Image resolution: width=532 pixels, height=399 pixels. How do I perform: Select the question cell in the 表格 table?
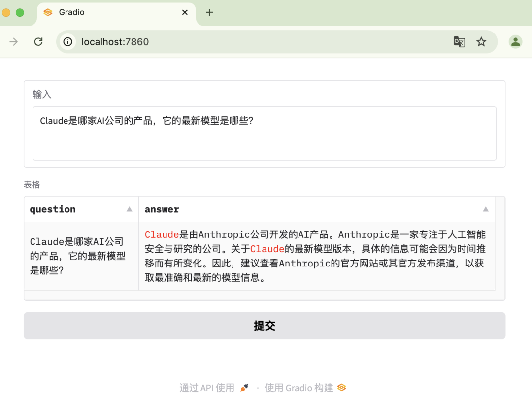tap(81, 256)
